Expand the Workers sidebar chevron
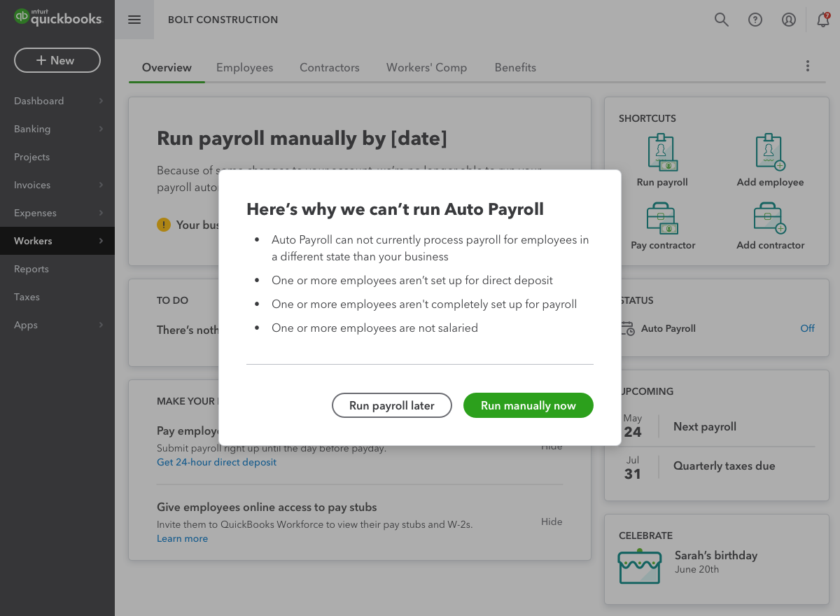 (101, 241)
